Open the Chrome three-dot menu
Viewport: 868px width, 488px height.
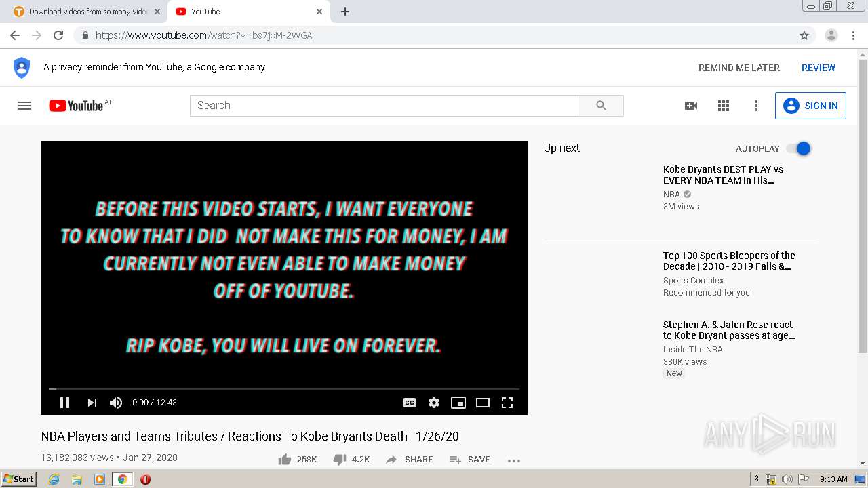click(x=854, y=35)
